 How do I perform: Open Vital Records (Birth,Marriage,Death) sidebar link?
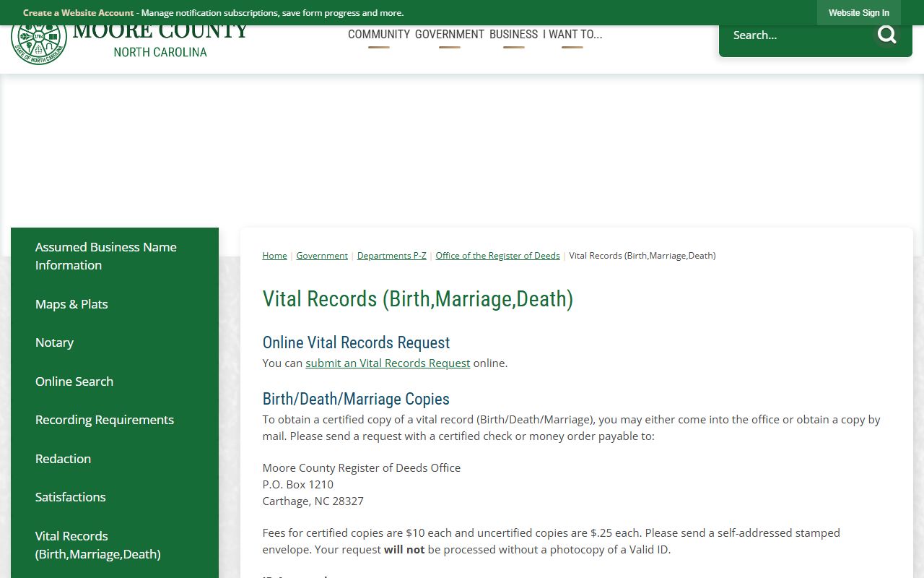point(115,545)
